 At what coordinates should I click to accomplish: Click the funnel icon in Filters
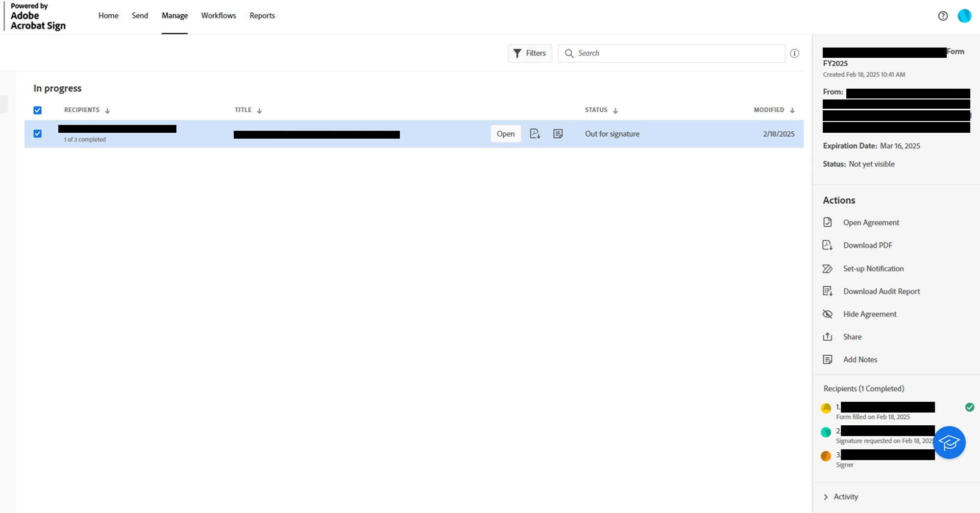(517, 53)
